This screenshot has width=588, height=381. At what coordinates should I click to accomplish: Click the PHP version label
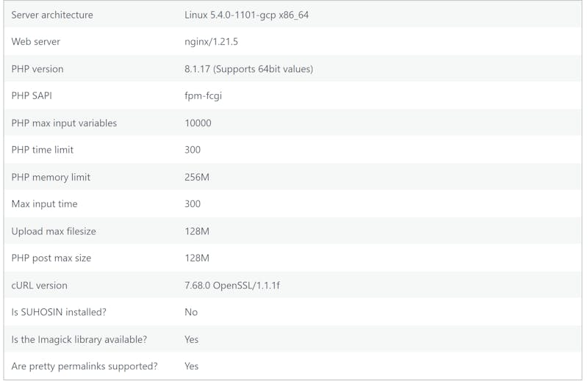(x=37, y=69)
